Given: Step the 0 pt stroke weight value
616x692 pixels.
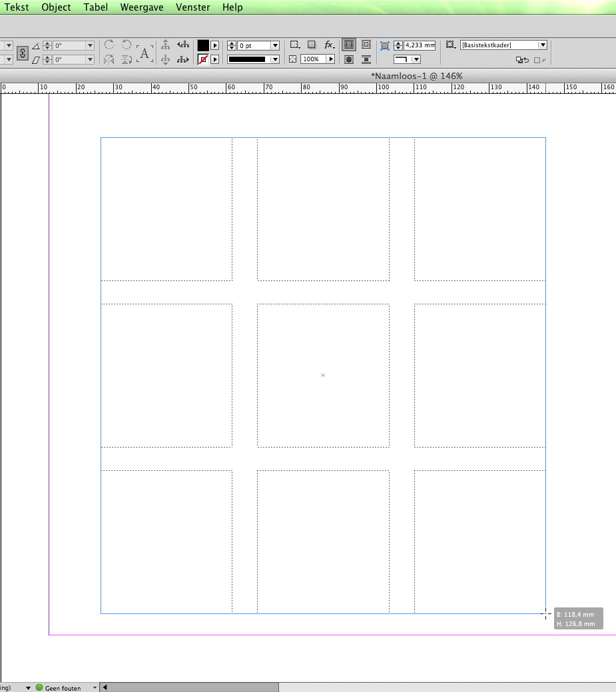Looking at the screenshot, I should click(x=232, y=45).
